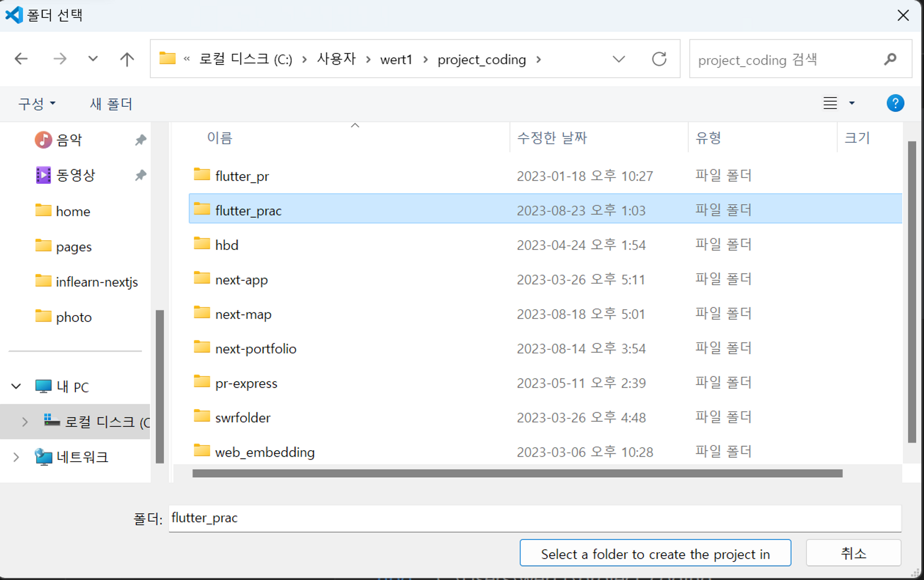
Task: Select 네트워크 in navigation pane
Action: pos(82,457)
